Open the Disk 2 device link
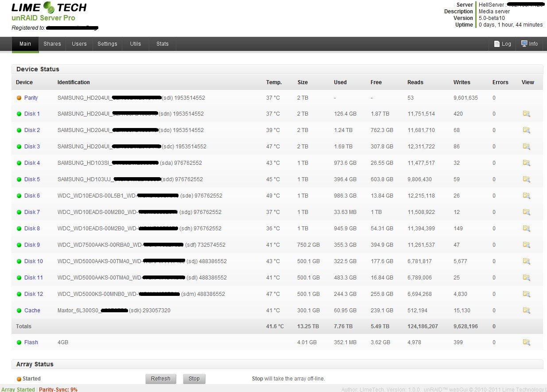Viewport: 547px width, 392px height. coord(32,130)
